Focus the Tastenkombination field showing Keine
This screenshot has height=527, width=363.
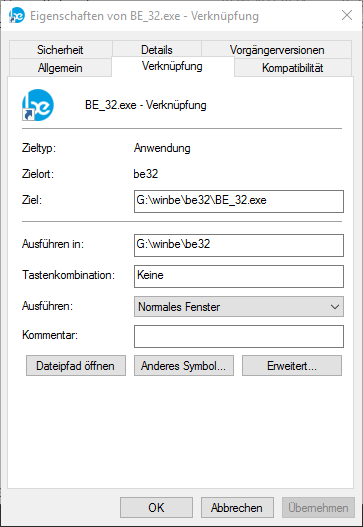click(239, 276)
